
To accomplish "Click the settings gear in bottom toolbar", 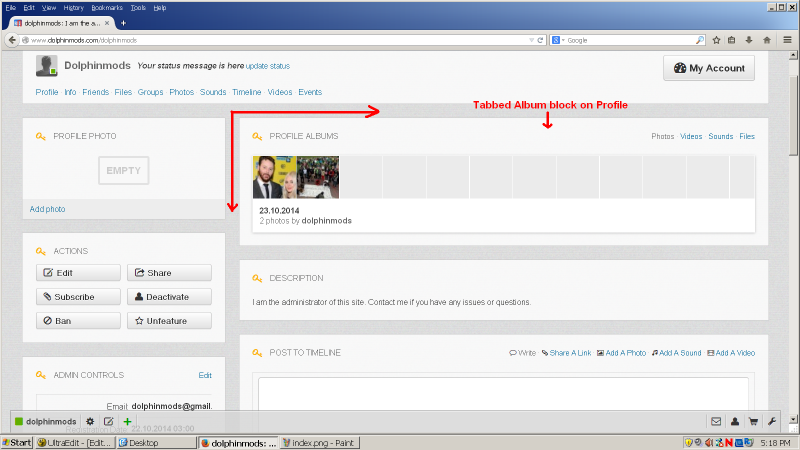I will [x=90, y=422].
